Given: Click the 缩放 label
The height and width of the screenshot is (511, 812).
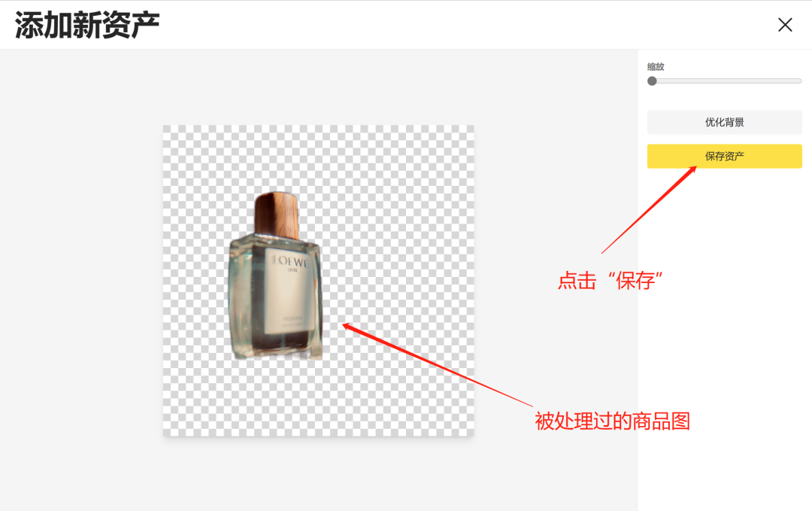Looking at the screenshot, I should (656, 66).
